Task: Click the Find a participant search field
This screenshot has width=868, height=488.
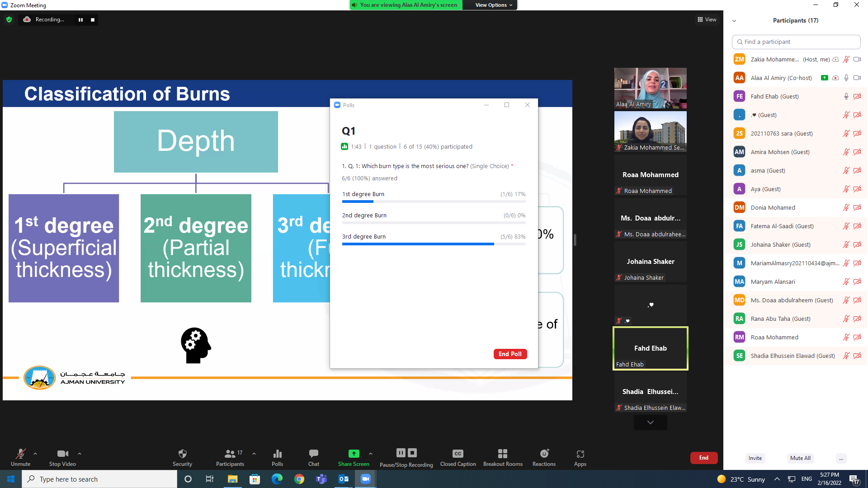Action: click(796, 42)
